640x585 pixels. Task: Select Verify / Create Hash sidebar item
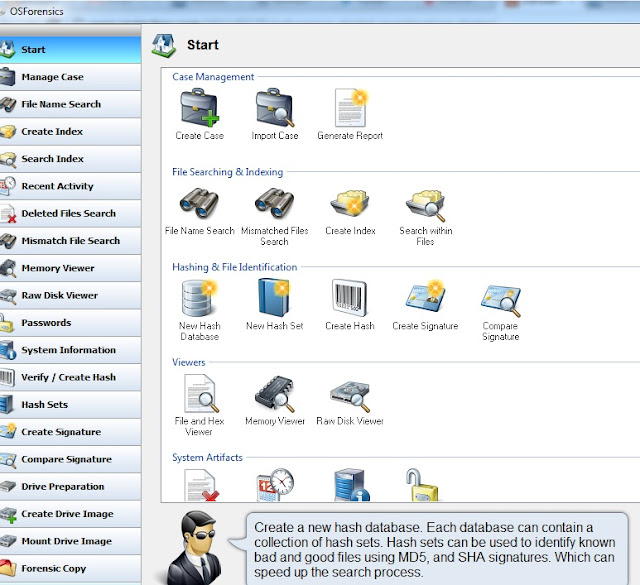coord(70,378)
